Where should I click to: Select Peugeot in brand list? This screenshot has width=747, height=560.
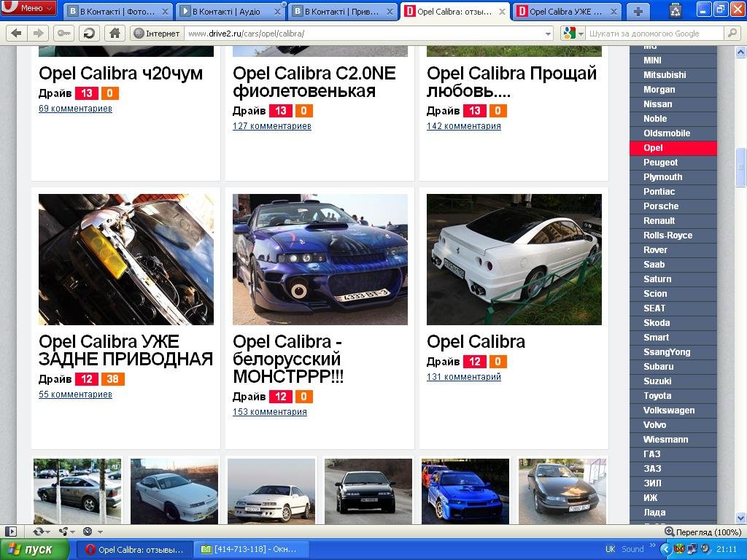(673, 163)
